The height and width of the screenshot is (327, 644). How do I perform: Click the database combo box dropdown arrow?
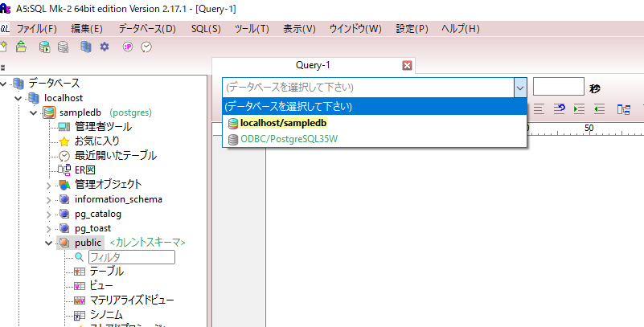520,88
